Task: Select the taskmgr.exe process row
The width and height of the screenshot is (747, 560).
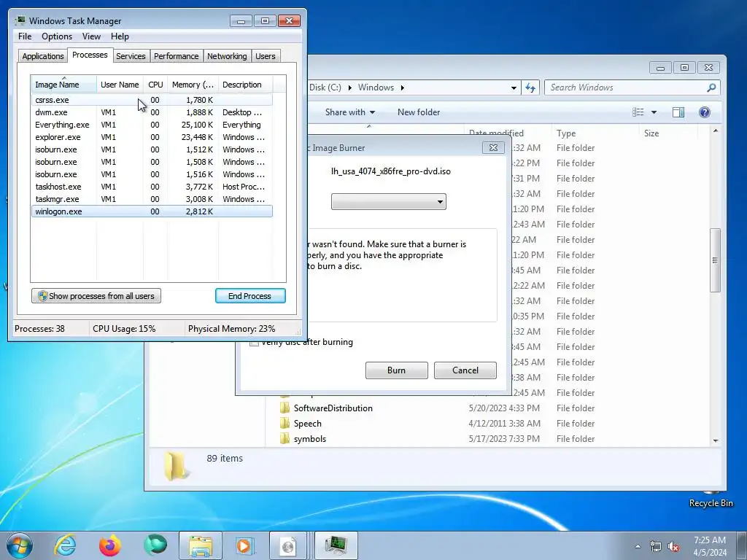Action: pos(152,199)
